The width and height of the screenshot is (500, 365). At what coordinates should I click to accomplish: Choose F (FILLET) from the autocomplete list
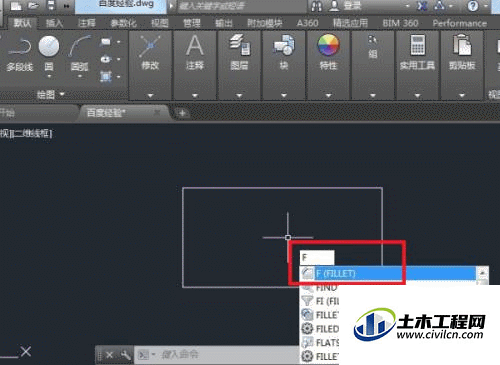coord(389,274)
